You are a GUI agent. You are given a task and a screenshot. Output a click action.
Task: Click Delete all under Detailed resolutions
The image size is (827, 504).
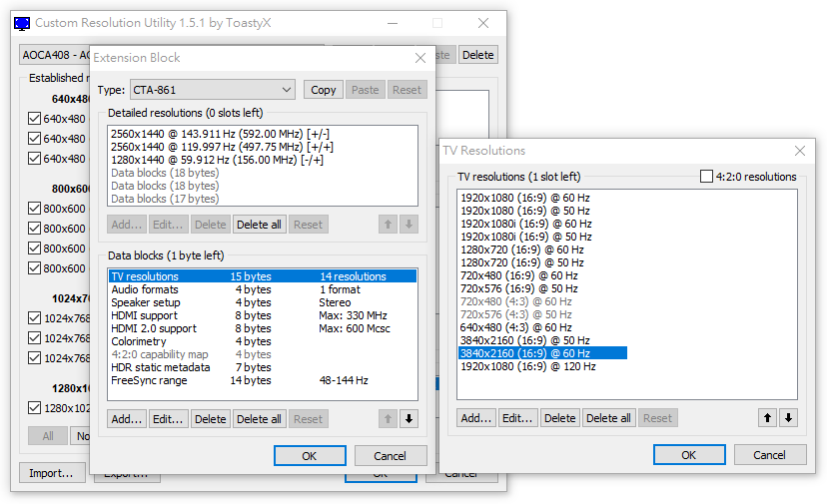click(259, 225)
